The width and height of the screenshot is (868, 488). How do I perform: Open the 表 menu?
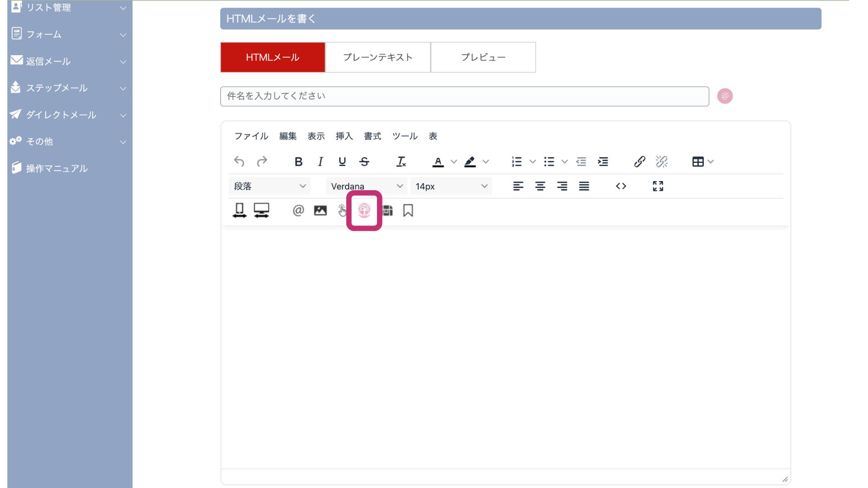coord(433,136)
